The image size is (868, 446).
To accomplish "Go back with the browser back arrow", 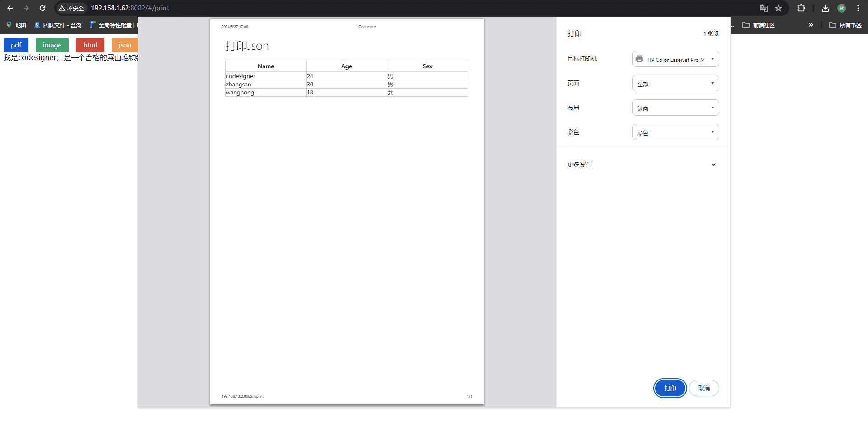I will tap(10, 8).
